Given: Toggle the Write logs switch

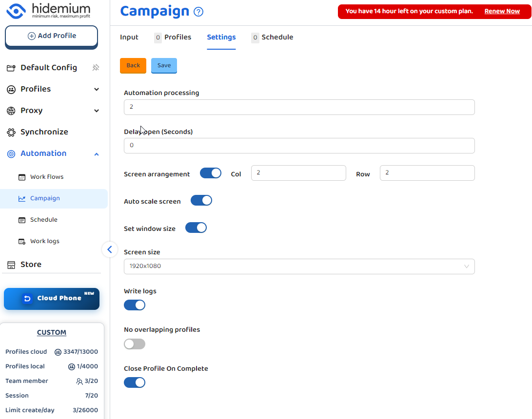Looking at the screenshot, I should pos(135,305).
